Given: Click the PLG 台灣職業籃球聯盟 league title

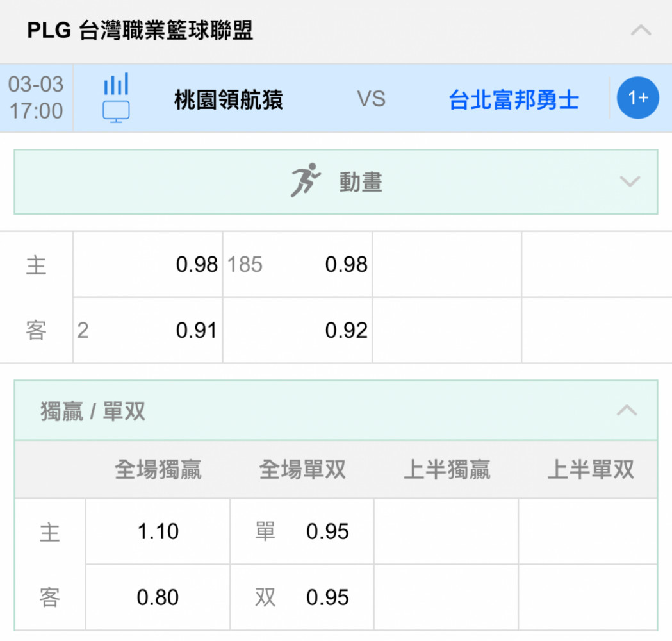Looking at the screenshot, I should point(140,30).
